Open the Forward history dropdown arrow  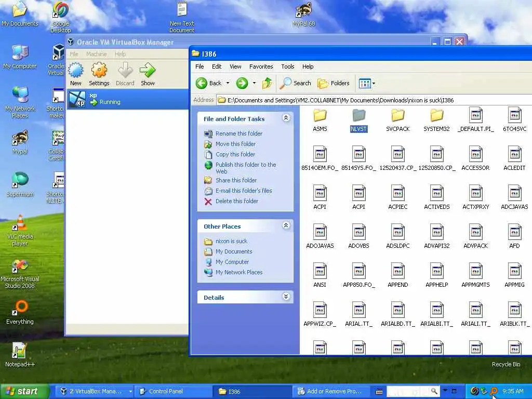pyautogui.click(x=254, y=83)
